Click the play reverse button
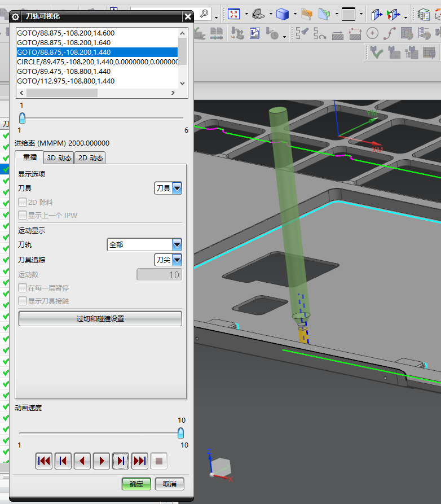 (x=82, y=461)
